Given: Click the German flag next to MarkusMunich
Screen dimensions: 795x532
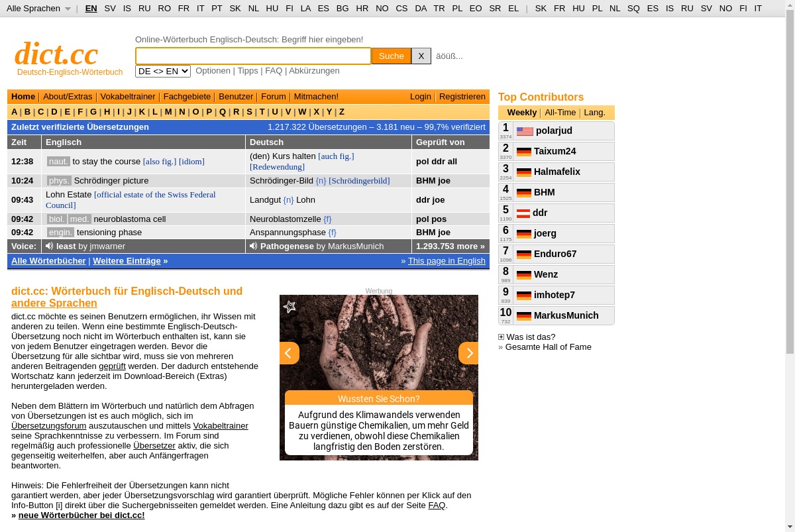Looking at the screenshot, I should (524, 316).
